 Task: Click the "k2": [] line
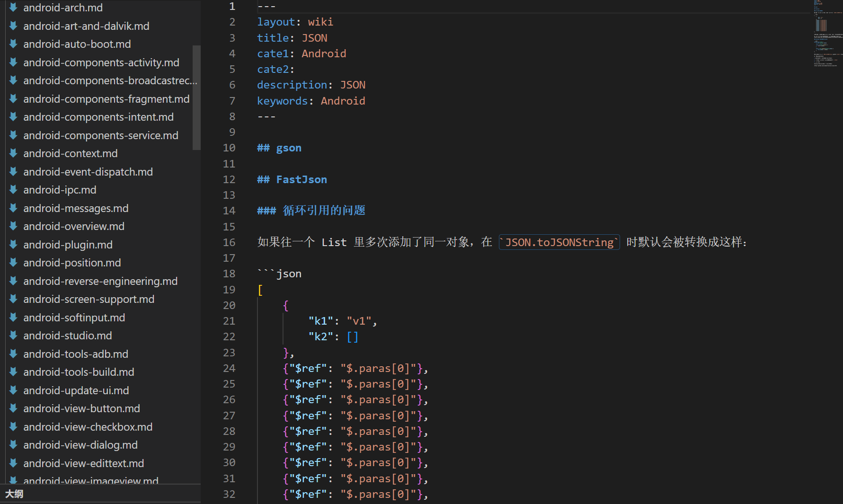[x=333, y=336]
